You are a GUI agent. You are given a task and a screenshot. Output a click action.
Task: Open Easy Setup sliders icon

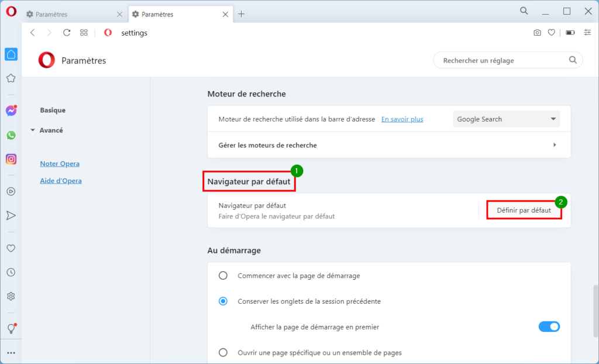[587, 33]
